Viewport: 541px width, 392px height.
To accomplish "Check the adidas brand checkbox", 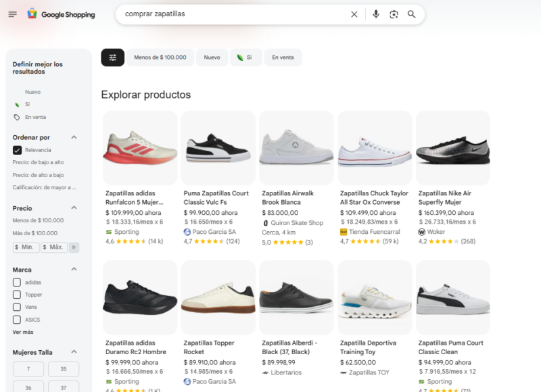I will click(17, 283).
